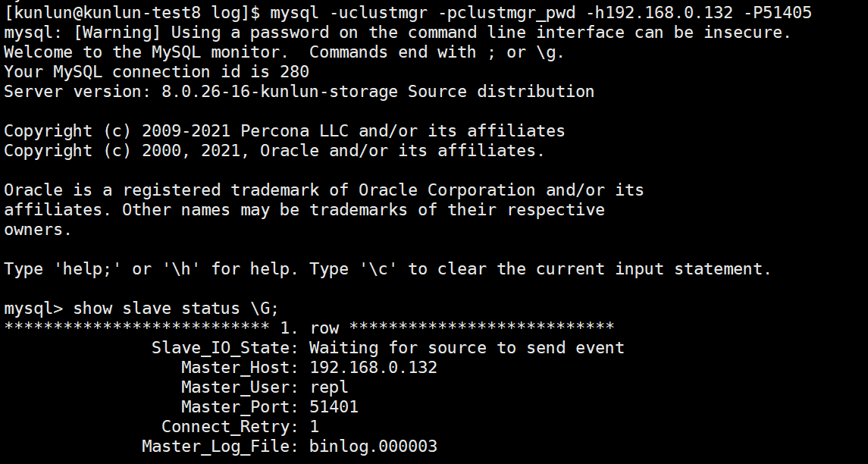Click the Percona LLC copyright line
This screenshot has width=868, height=464.
(284, 130)
